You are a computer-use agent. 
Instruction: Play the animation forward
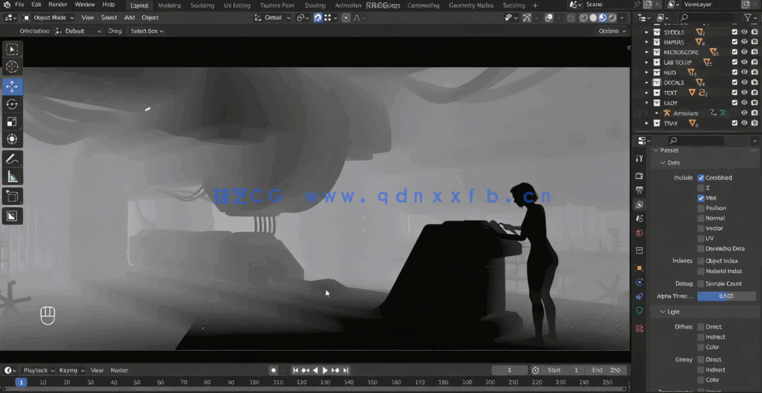[x=326, y=371]
